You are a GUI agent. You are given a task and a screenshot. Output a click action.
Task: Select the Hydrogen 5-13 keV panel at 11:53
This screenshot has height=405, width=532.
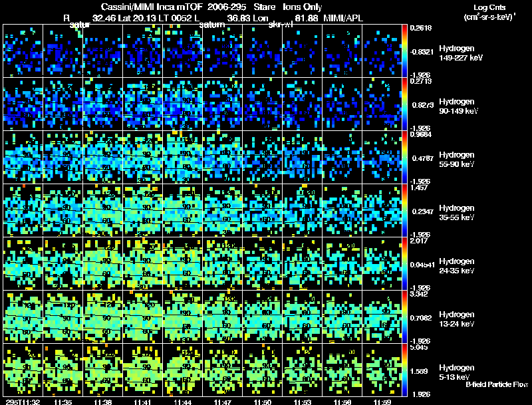pos(303,370)
